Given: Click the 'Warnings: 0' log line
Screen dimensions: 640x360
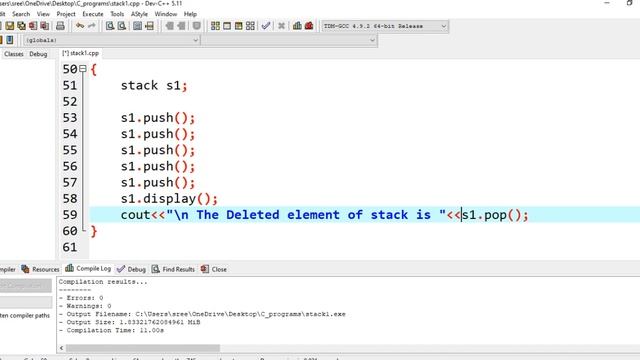Looking at the screenshot, I should (85, 306).
